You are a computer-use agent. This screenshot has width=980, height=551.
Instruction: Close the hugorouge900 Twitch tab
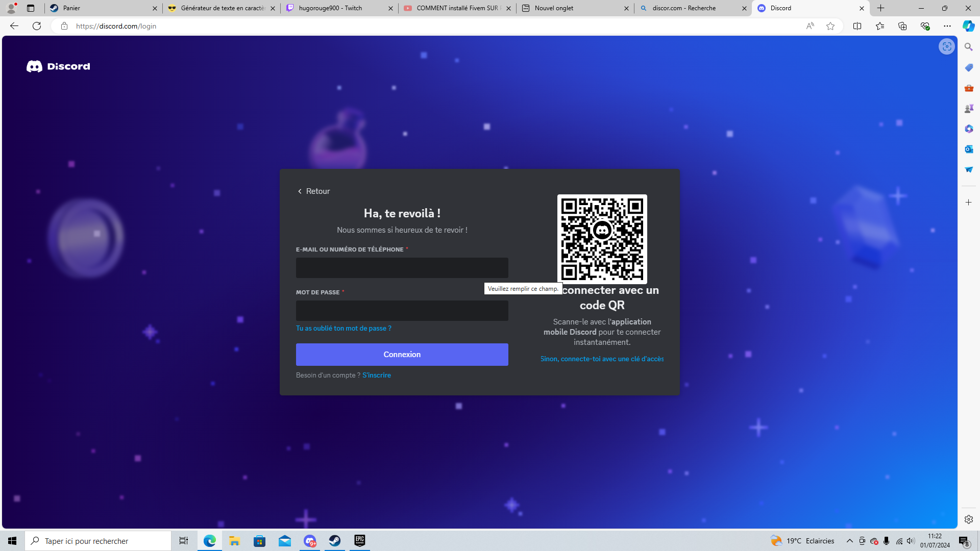pos(390,8)
